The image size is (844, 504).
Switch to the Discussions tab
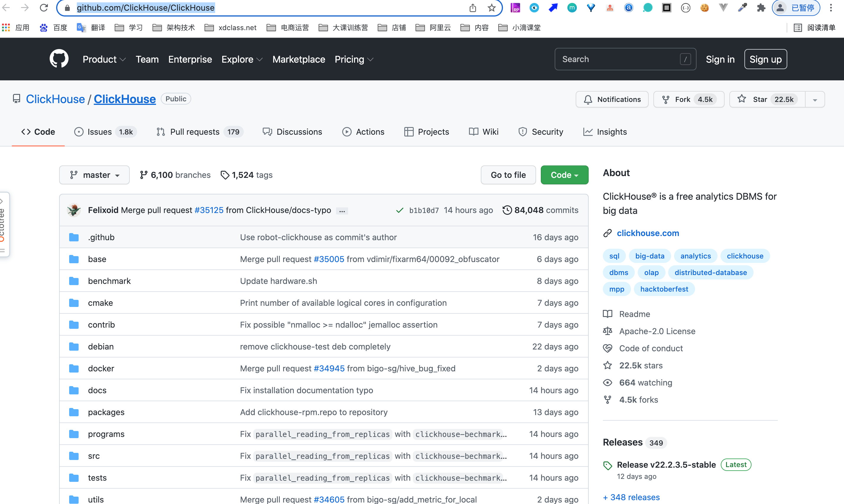(292, 132)
